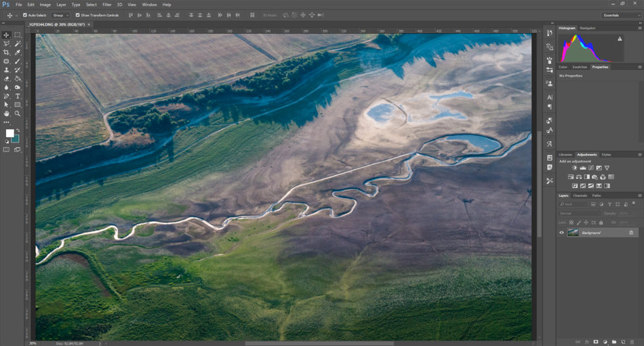
Task: Select the Crop tool
Action: pyautogui.click(x=7, y=52)
